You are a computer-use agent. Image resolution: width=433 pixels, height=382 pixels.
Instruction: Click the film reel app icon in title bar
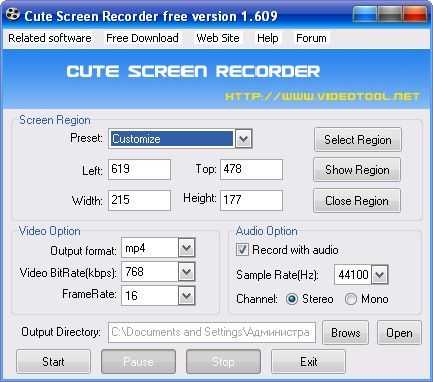(x=13, y=15)
